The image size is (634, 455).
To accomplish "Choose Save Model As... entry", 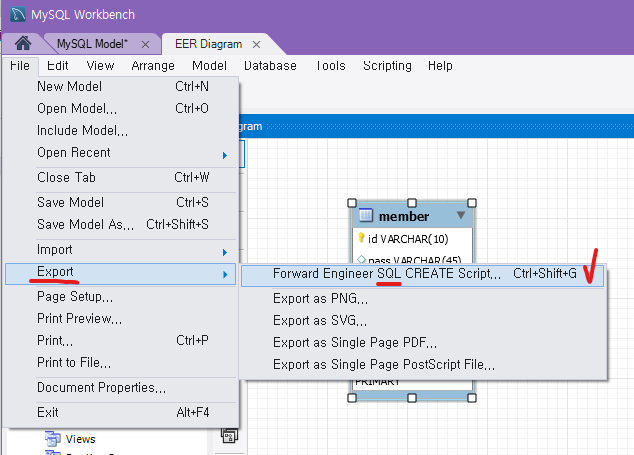I will click(x=121, y=224).
